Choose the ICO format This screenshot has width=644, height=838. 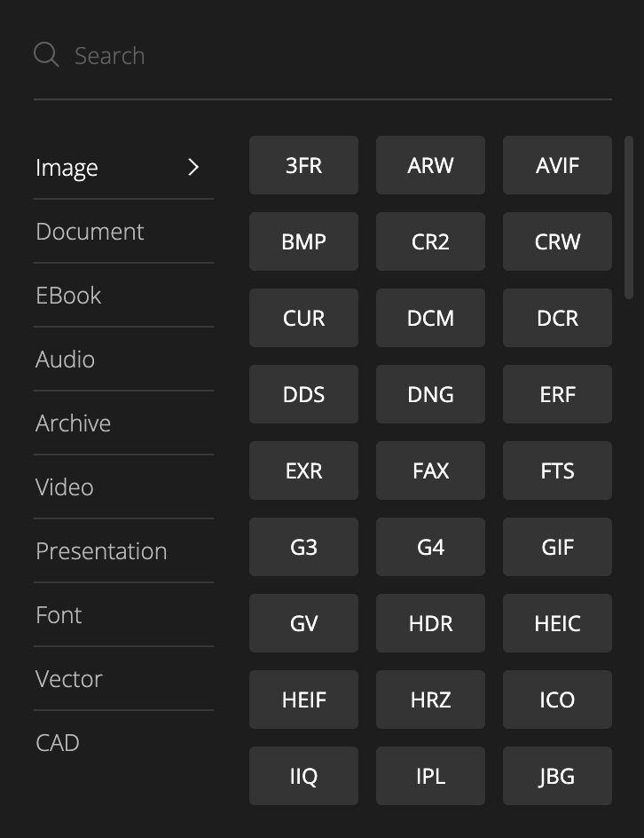coord(557,700)
